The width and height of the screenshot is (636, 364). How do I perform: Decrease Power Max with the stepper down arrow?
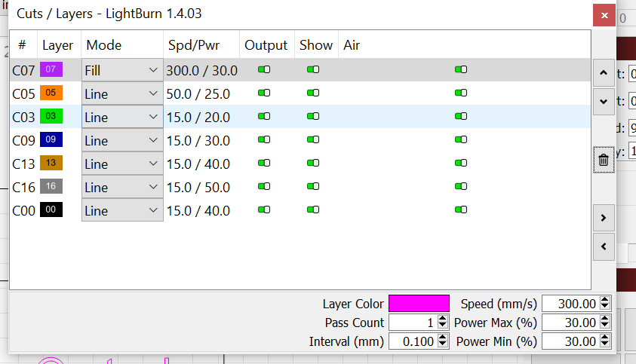point(605,326)
